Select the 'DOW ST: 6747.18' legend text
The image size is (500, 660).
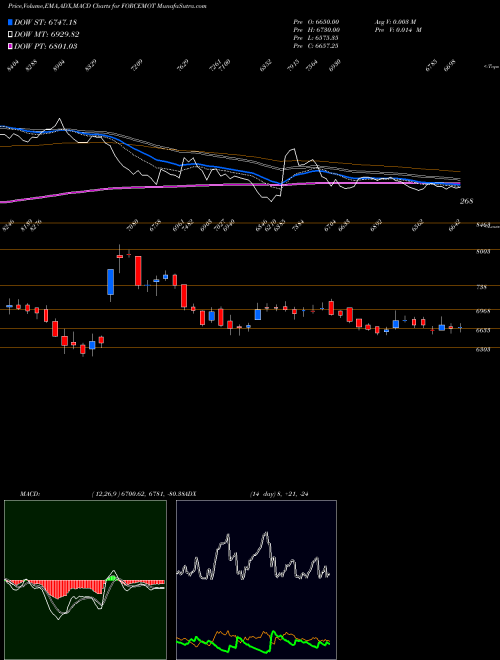pyautogui.click(x=45, y=22)
